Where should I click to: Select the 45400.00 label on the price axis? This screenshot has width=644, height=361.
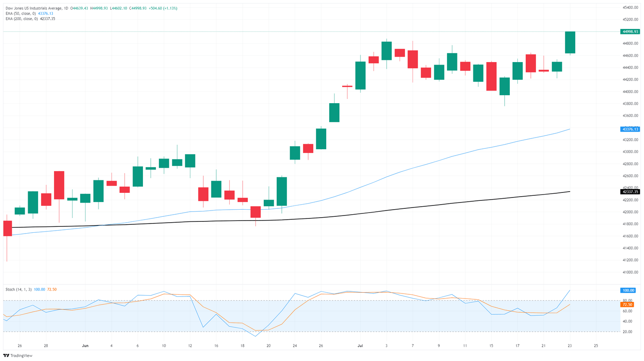(630, 8)
